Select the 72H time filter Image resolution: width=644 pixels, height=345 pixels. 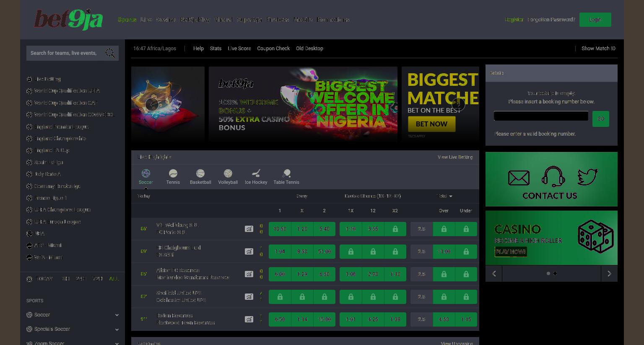point(98,279)
